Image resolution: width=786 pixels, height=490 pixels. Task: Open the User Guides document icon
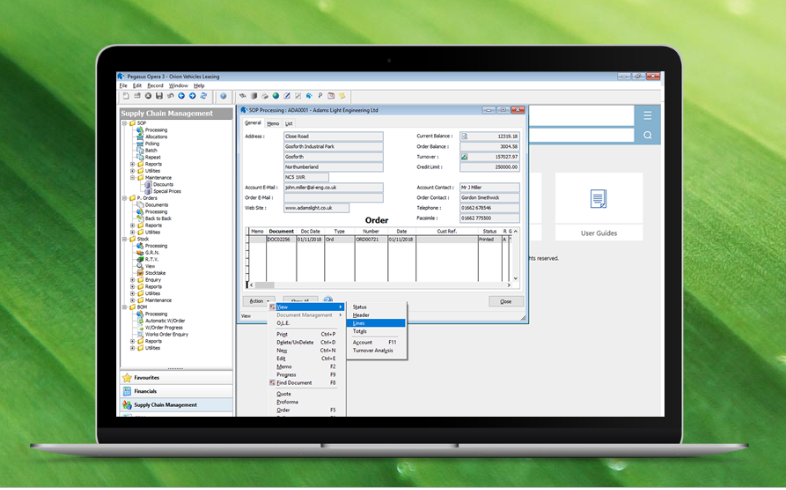click(x=598, y=200)
